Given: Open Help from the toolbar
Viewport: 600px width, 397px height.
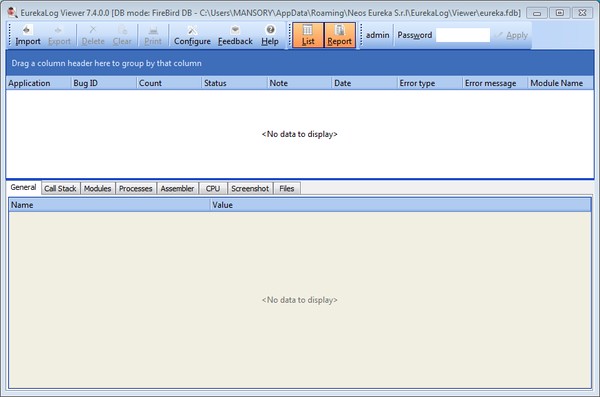Looking at the screenshot, I should 270,35.
